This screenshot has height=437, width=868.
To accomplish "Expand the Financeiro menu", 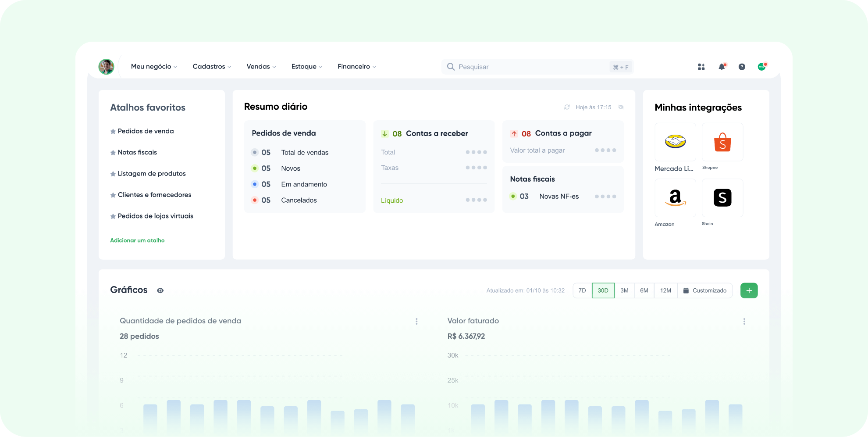I will tap(357, 67).
